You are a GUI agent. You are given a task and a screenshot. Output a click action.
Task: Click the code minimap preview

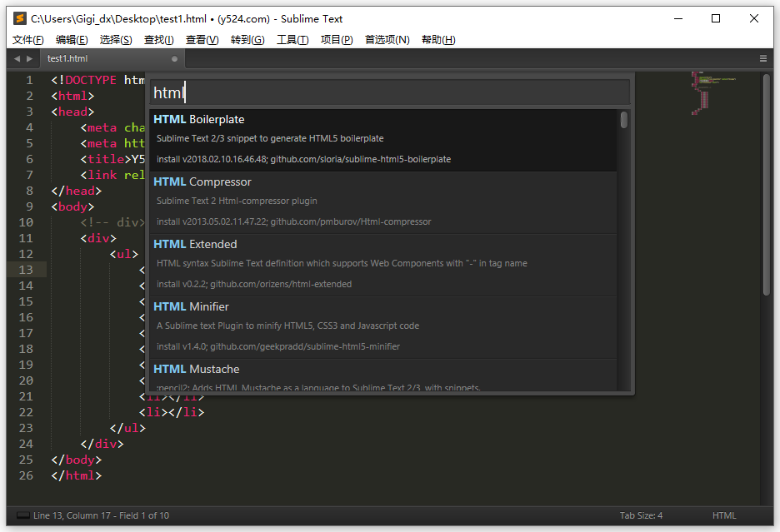(712, 93)
